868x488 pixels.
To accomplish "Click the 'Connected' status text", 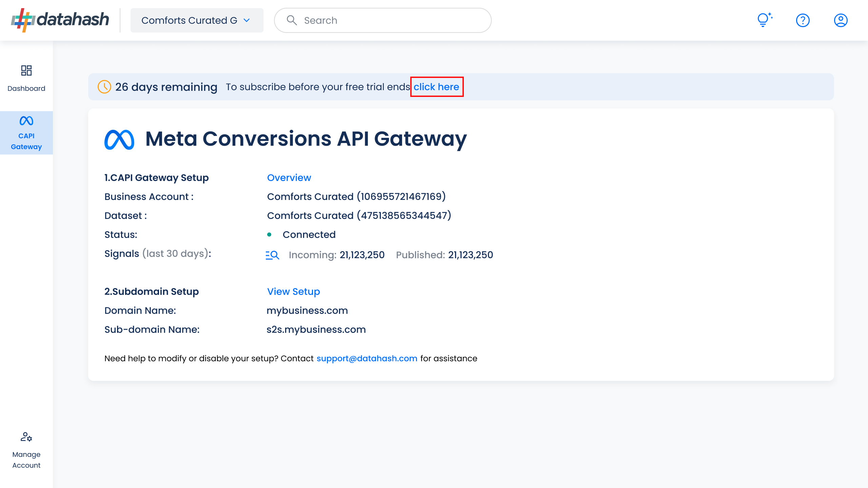I will 309,235.
